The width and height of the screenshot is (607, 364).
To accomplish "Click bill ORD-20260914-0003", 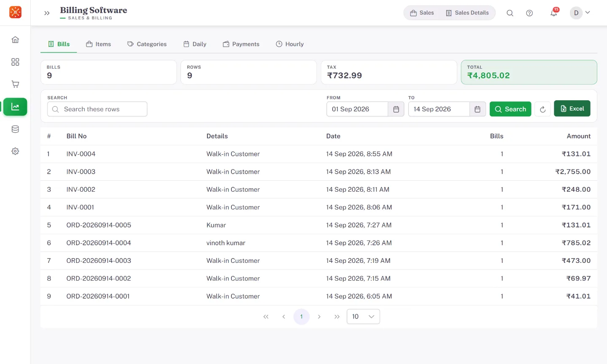I will point(99,261).
